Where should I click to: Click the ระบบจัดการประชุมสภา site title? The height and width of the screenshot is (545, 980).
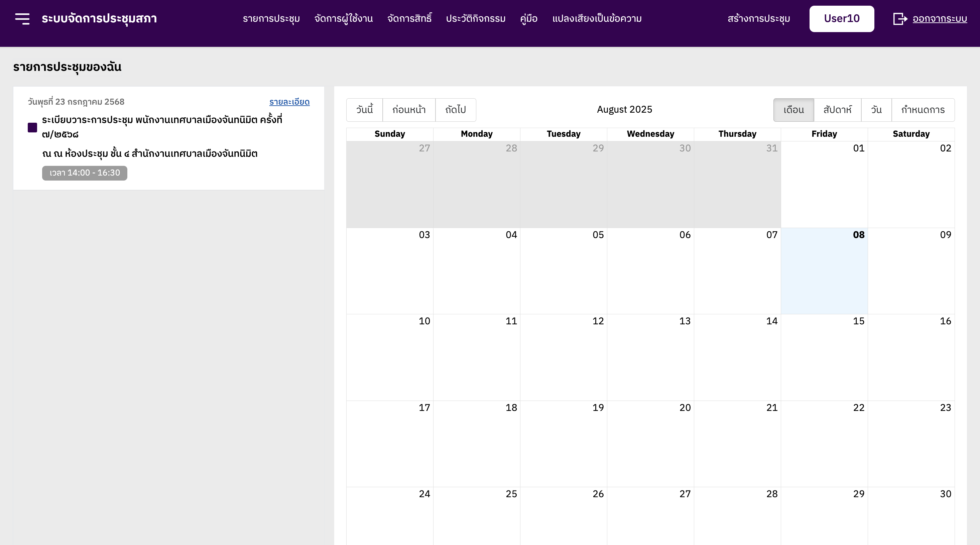[x=99, y=19]
